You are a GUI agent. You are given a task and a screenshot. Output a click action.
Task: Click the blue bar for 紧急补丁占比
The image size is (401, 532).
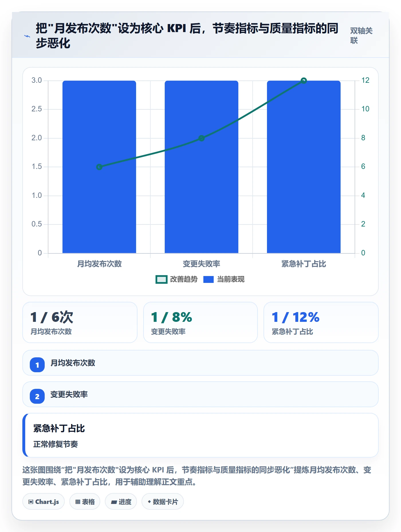[304, 167]
